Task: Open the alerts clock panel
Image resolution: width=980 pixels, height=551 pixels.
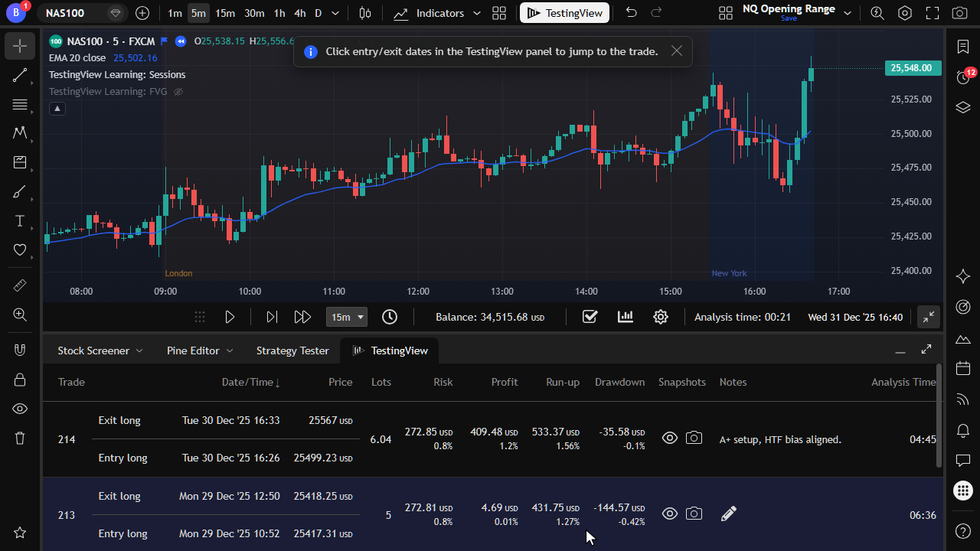Action: coord(963,77)
